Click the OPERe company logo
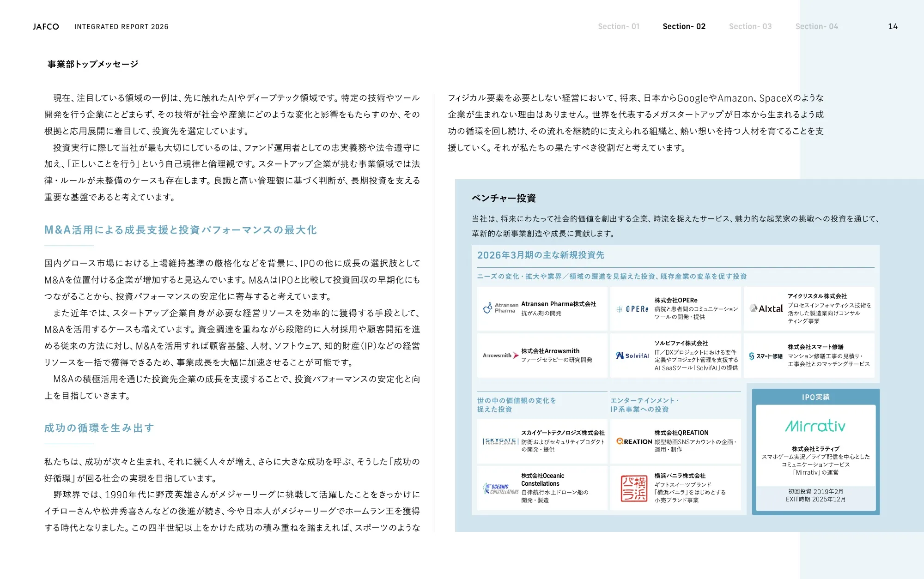 632,309
